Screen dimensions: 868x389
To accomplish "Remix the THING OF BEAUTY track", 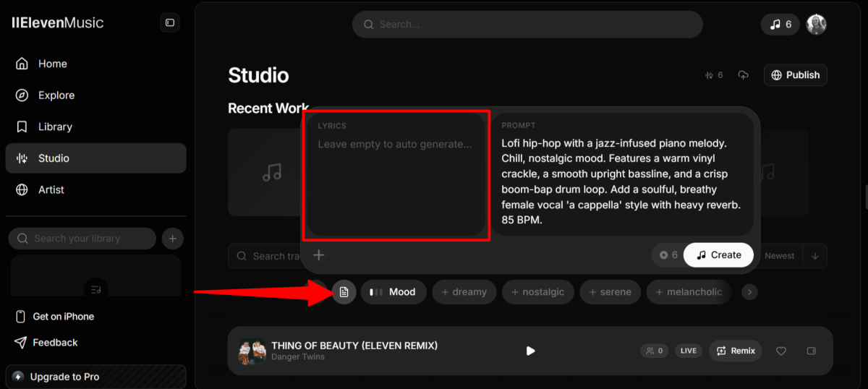I will click(x=736, y=351).
